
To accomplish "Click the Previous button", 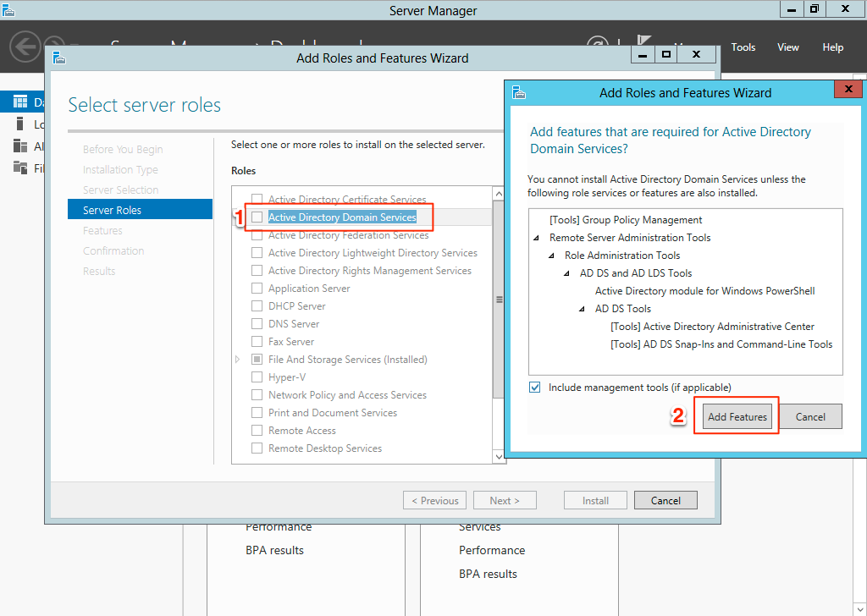I will 434,501.
